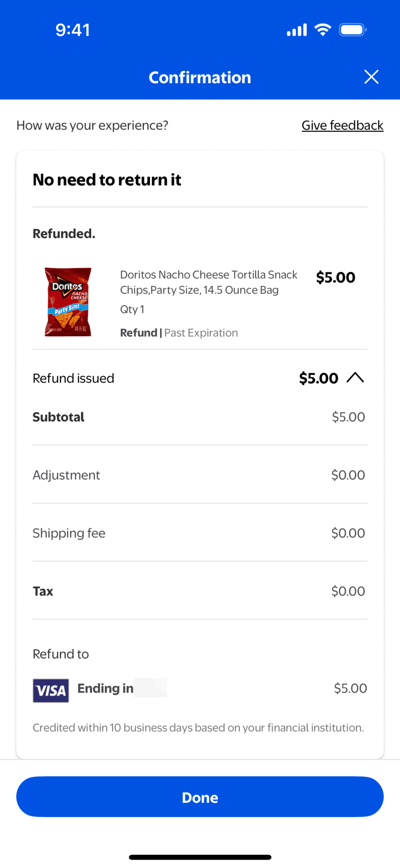Tap the Visa card logo icon

pyautogui.click(x=51, y=690)
